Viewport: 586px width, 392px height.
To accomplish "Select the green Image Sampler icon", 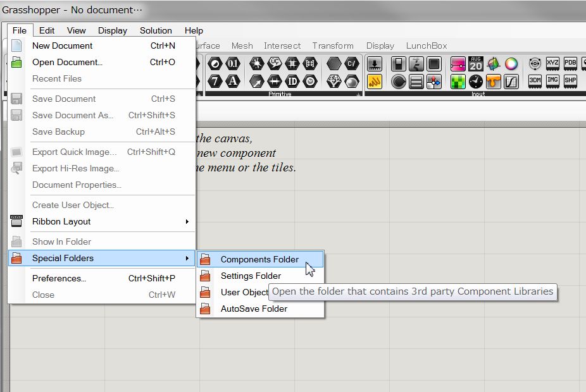I will (458, 82).
